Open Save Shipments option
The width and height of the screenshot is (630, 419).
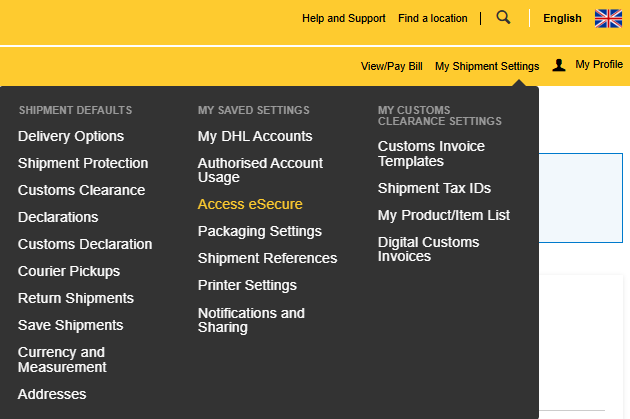click(70, 325)
